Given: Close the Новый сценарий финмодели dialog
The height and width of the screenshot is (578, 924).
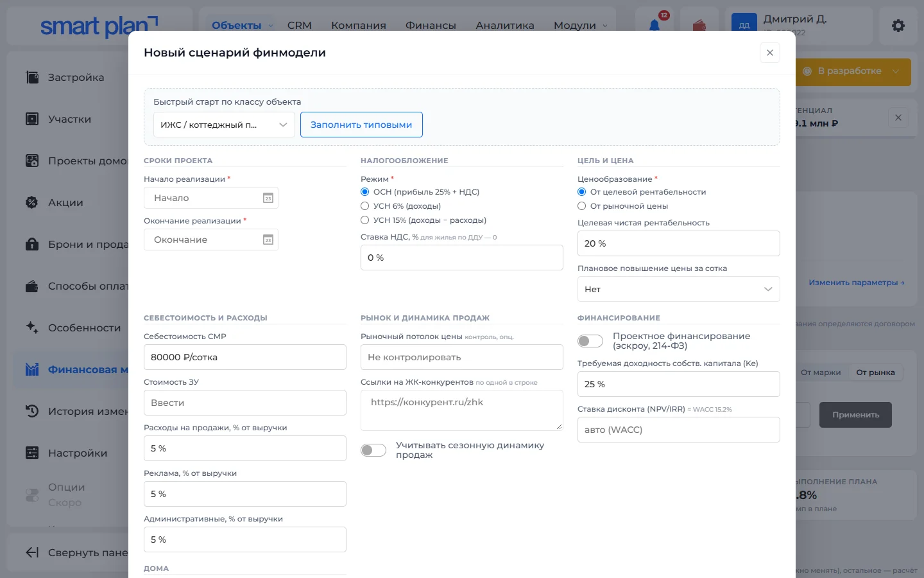Looking at the screenshot, I should pos(770,53).
